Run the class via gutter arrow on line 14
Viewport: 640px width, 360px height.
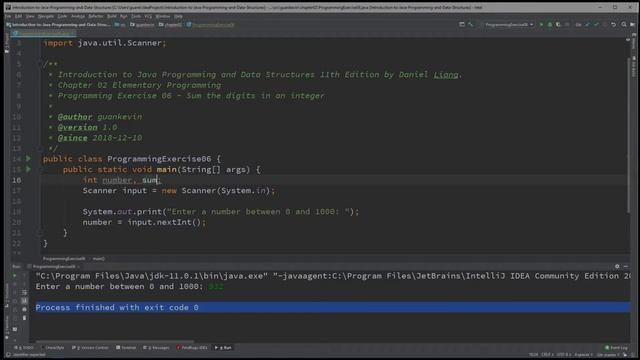28,158
